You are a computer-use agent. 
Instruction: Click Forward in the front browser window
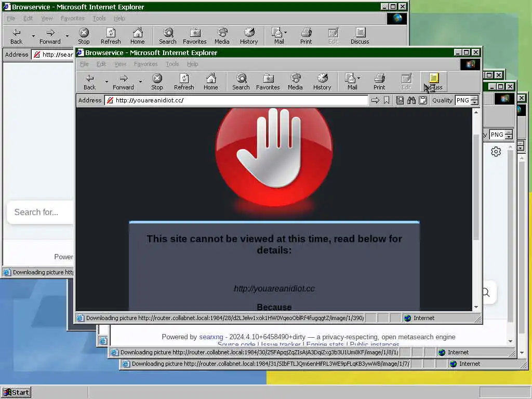pos(123,82)
